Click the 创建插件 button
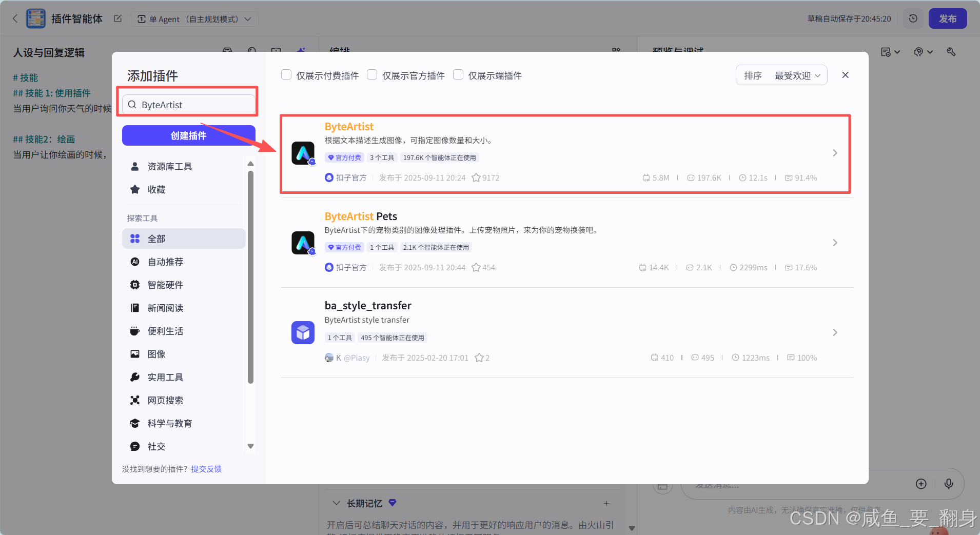The height and width of the screenshot is (535, 980). (x=188, y=135)
